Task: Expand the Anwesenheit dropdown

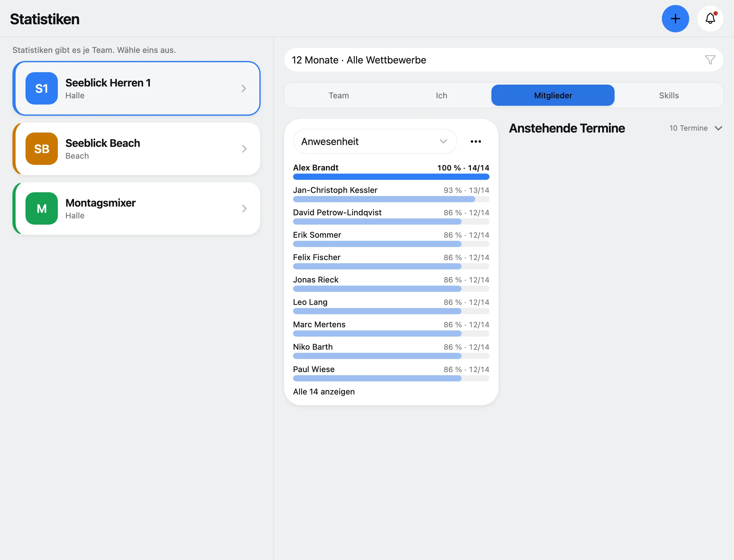Action: pyautogui.click(x=375, y=141)
